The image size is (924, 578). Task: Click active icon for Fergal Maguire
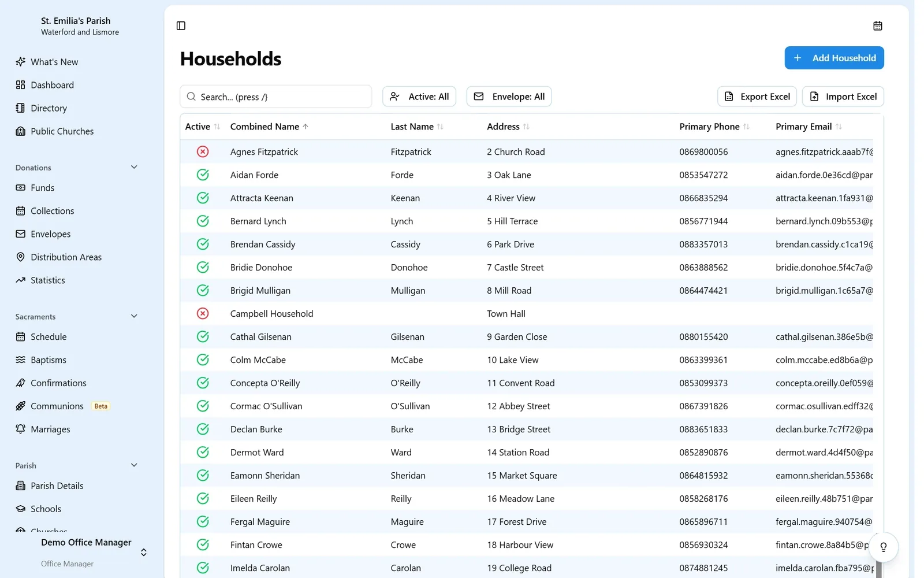(203, 521)
